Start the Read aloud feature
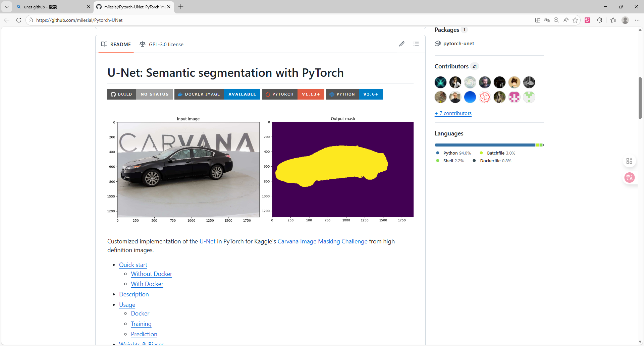This screenshot has height=346, width=644. pyautogui.click(x=566, y=20)
